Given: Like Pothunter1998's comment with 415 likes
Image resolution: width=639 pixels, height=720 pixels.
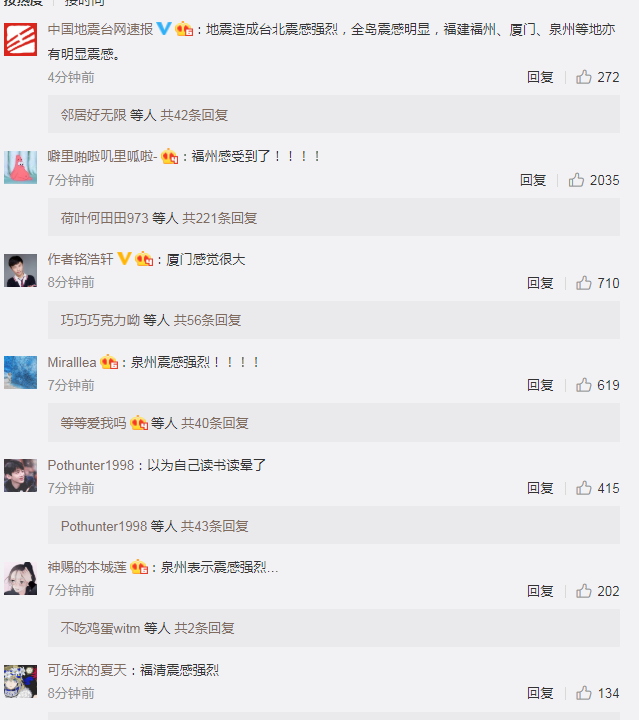Looking at the screenshot, I should (584, 488).
